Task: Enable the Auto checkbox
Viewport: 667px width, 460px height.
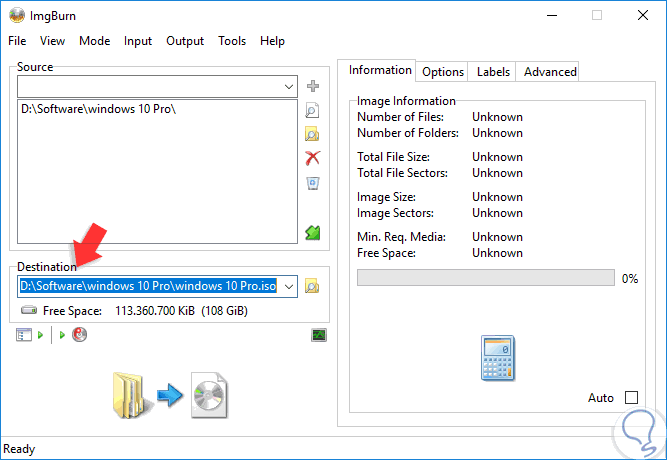Action: (x=631, y=397)
